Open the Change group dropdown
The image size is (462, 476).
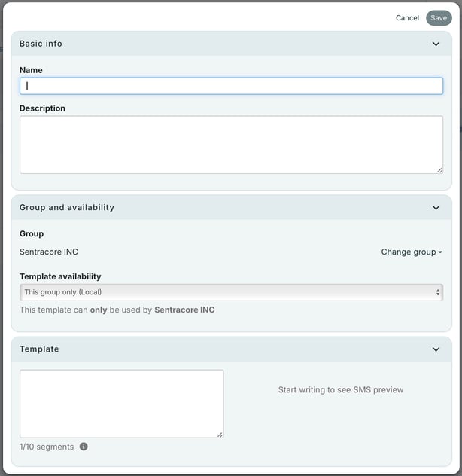[x=411, y=252]
